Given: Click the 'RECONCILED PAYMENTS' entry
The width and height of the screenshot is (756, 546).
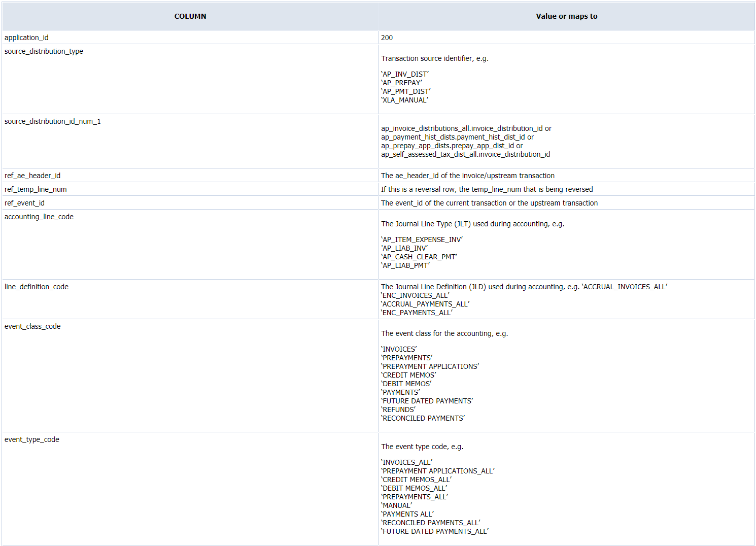Looking at the screenshot, I should 423,418.
